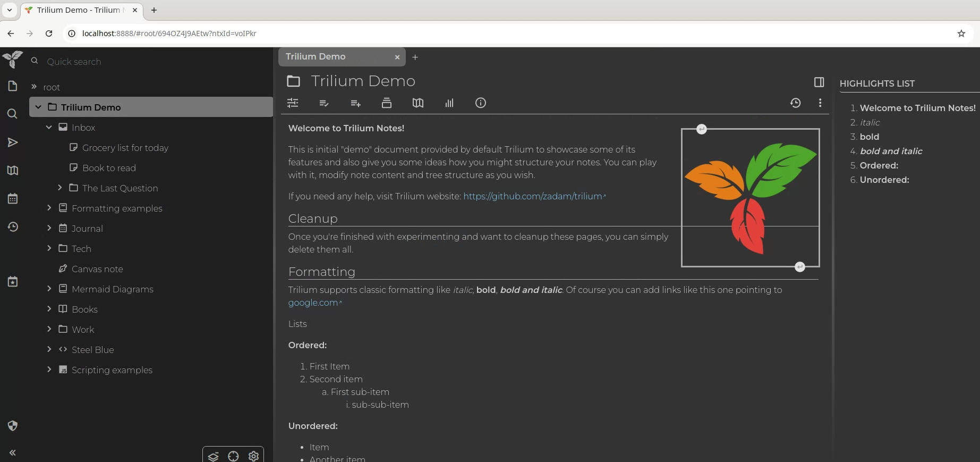Open tree settings gear icon
This screenshot has width=980, height=462.
[x=253, y=456]
